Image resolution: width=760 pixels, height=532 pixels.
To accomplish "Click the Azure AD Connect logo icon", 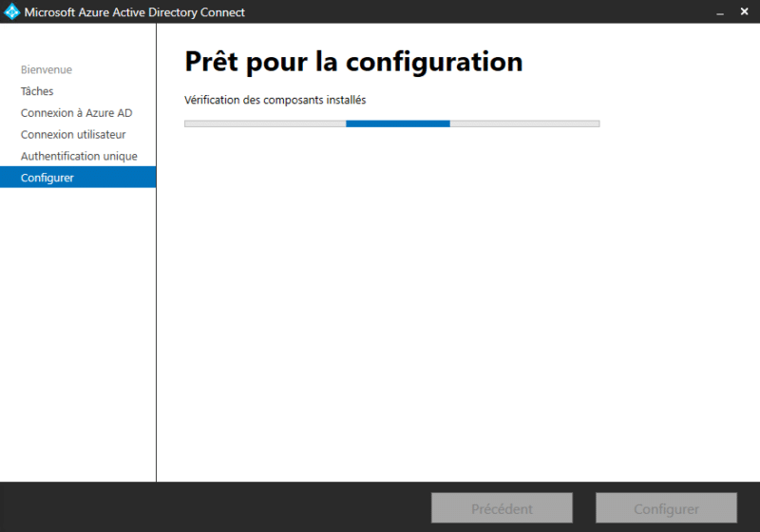I will 11,11.
